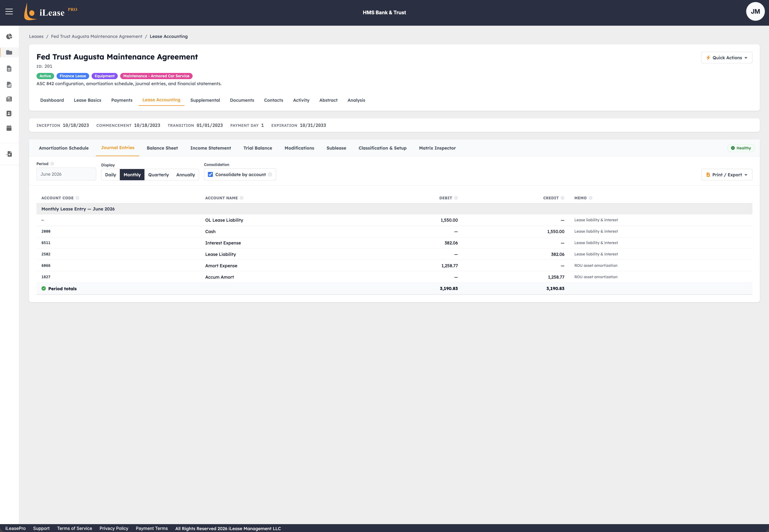
Task: Click the iLeasePro footer link
Action: (15, 528)
